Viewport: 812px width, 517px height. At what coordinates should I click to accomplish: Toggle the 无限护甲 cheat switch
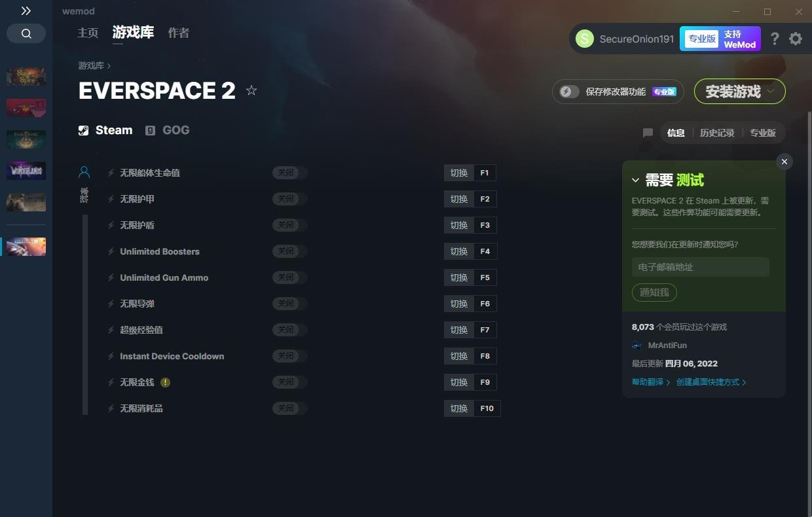(290, 199)
